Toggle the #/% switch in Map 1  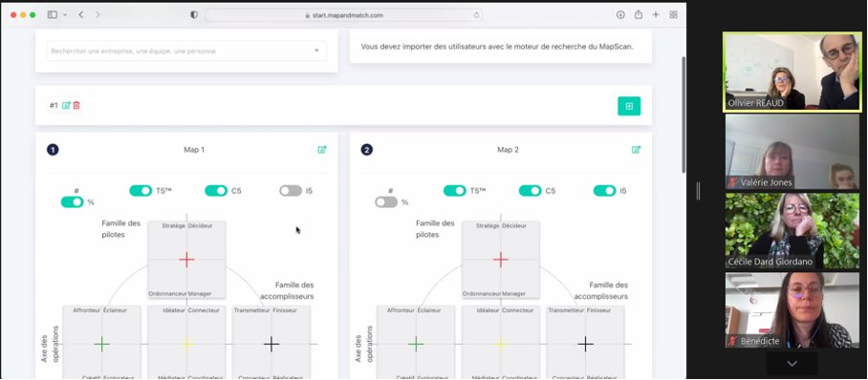coord(72,201)
